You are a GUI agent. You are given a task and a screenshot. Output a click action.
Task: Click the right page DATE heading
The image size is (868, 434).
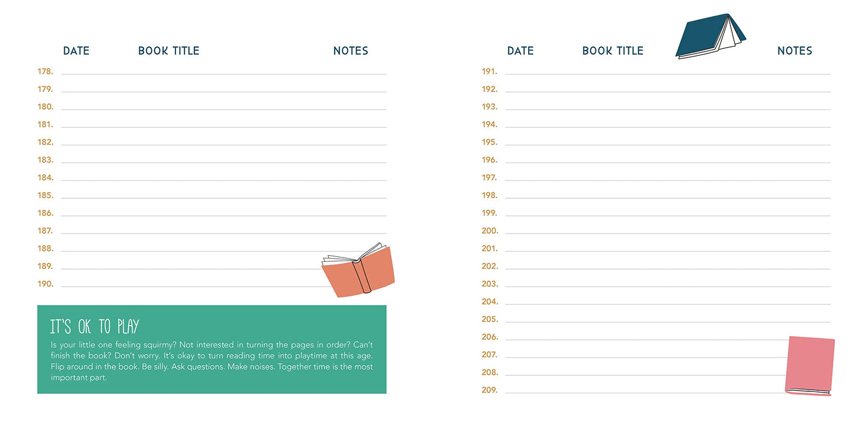point(520,51)
